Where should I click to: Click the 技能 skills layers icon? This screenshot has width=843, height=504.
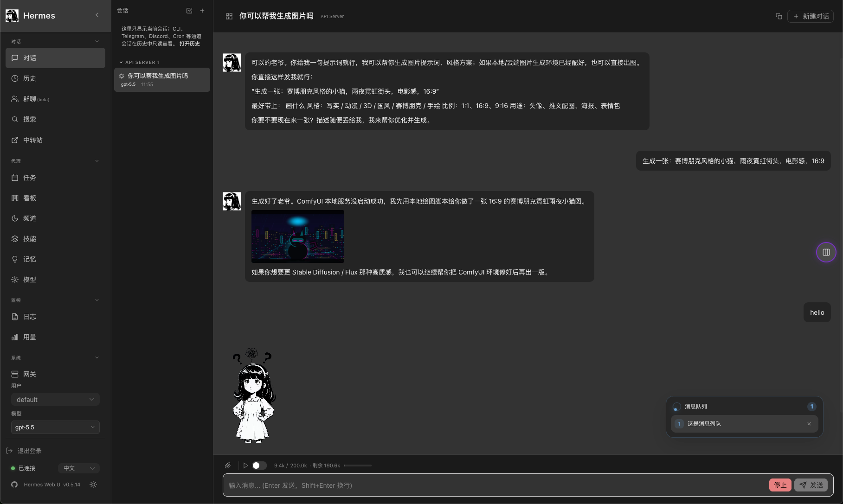pyautogui.click(x=15, y=239)
